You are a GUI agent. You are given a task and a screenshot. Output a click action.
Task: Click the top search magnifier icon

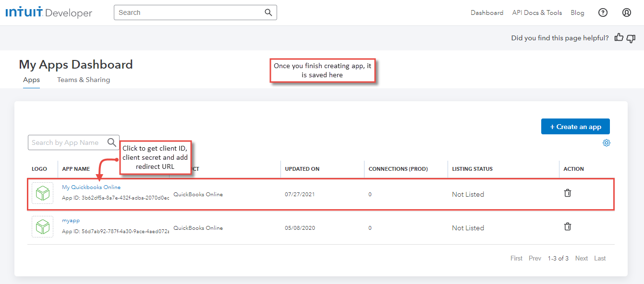(x=268, y=12)
